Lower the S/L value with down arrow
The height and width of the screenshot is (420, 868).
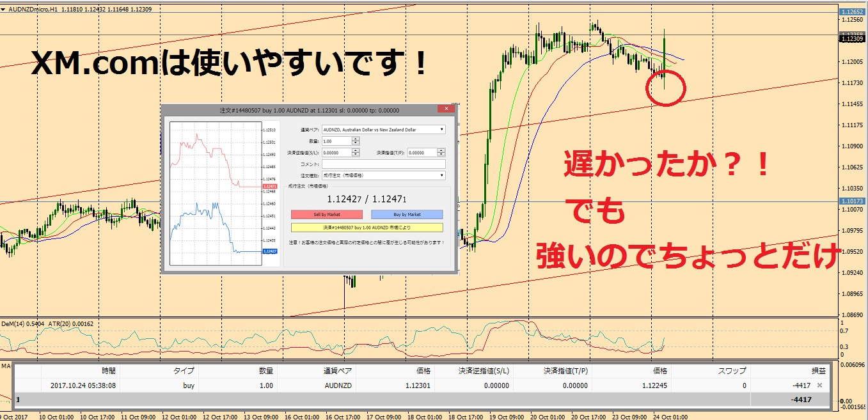[x=355, y=155]
